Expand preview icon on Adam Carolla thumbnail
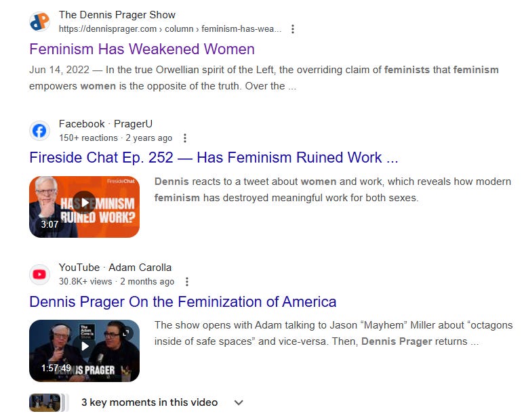The height and width of the screenshot is (420, 524). pyautogui.click(x=126, y=333)
